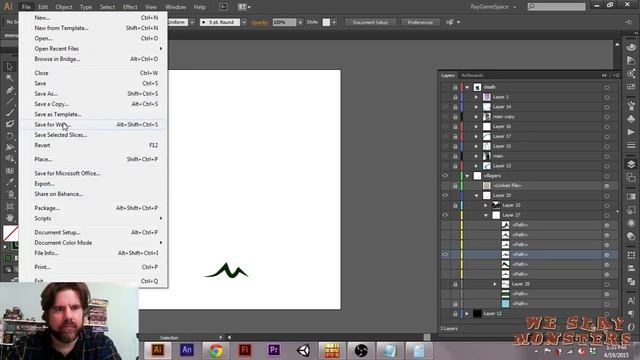This screenshot has height=360, width=640.
Task: Open the Pathfinder panel dock icon
Action: tap(631, 282)
